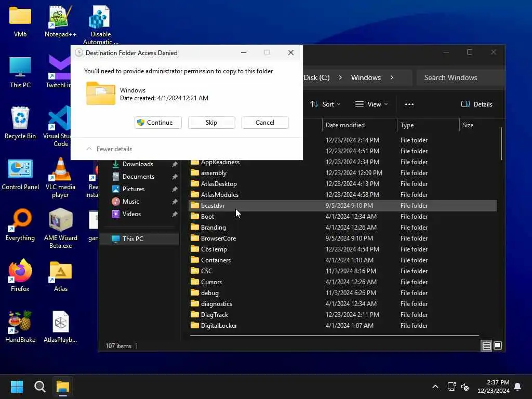Open Disable Automatic desktop icon
Image resolution: width=532 pixels, height=399 pixels.
pyautogui.click(x=100, y=25)
